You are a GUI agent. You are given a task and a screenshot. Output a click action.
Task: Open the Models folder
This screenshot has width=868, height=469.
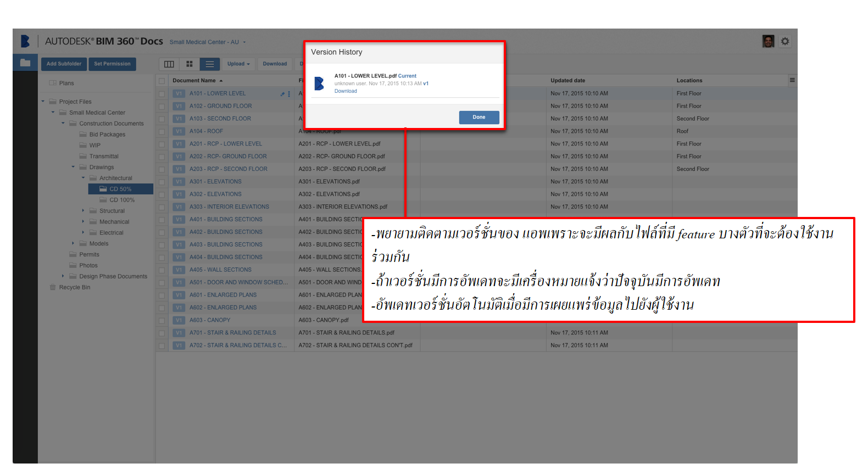tap(99, 244)
